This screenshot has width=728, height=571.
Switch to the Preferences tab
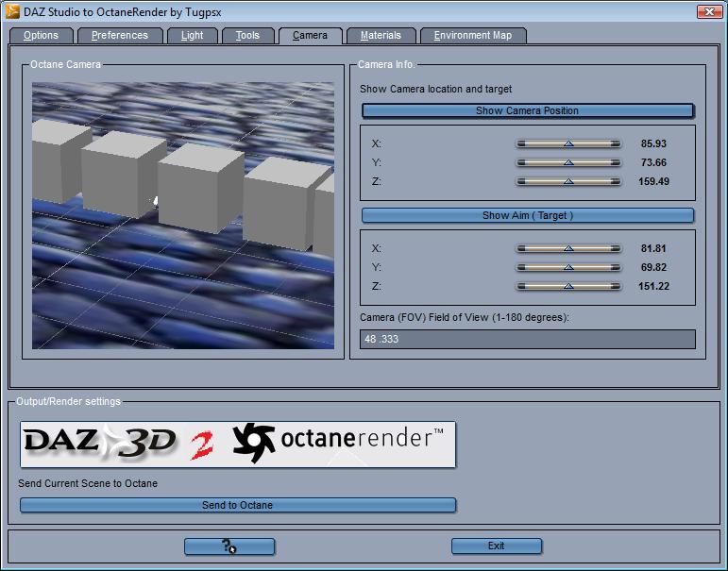click(x=120, y=36)
